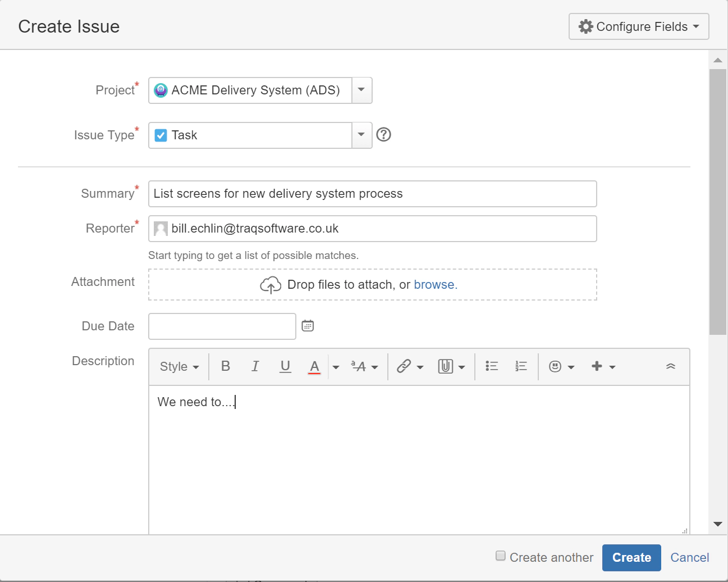Insert a numbered list in the description

coord(520,366)
